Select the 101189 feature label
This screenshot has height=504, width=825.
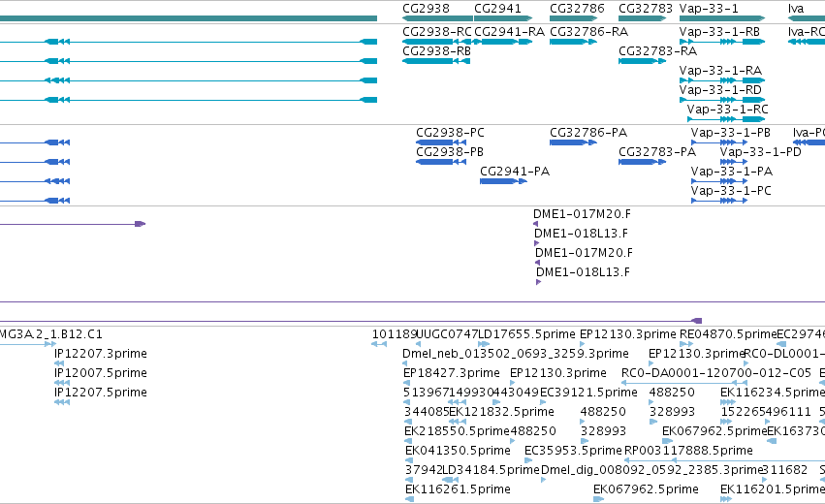pyautogui.click(x=395, y=334)
